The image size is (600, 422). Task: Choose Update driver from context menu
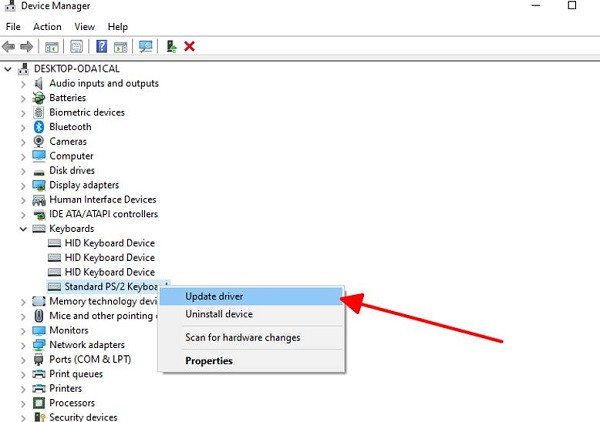coord(251,297)
